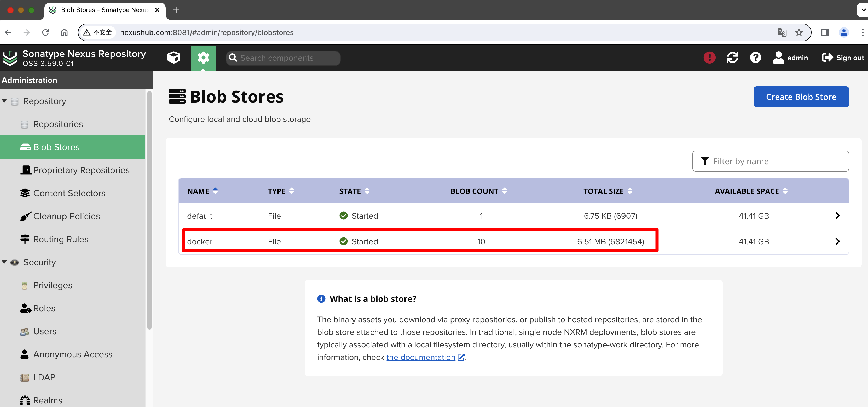Open the docker blob store chevron
Image resolution: width=868 pixels, height=407 pixels.
(837, 241)
